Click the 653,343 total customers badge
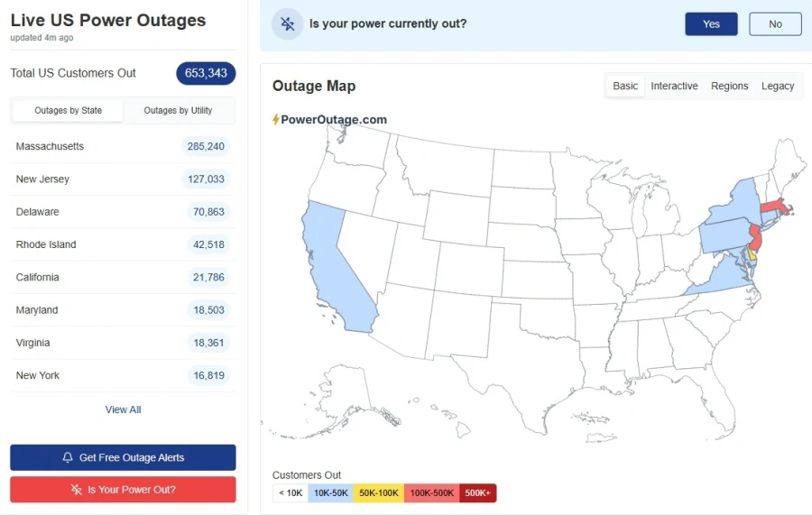812x515 pixels. pos(206,73)
